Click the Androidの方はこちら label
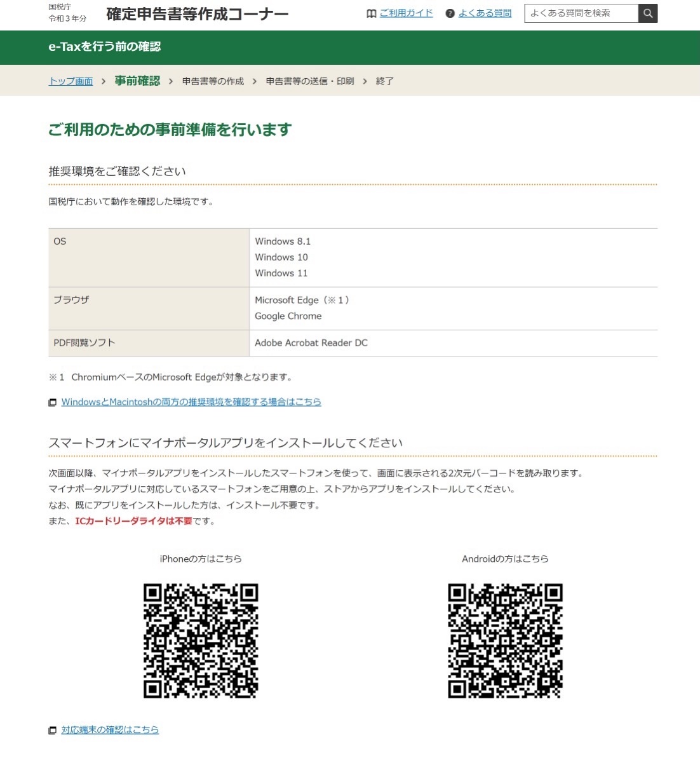Screen dimensions: 700x760 coord(505,559)
